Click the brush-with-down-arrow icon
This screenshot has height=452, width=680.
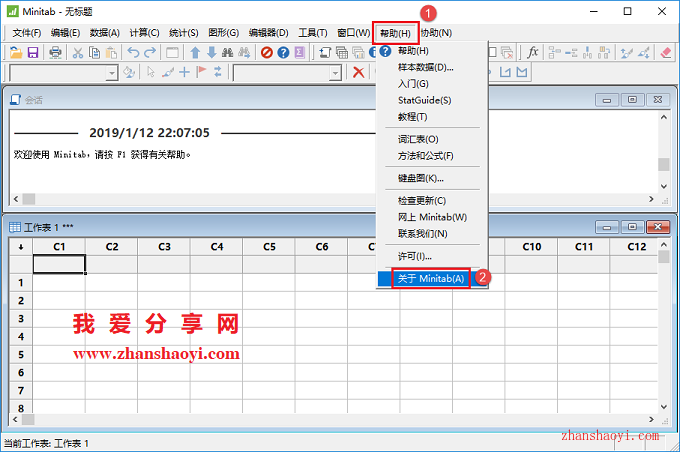(x=644, y=52)
